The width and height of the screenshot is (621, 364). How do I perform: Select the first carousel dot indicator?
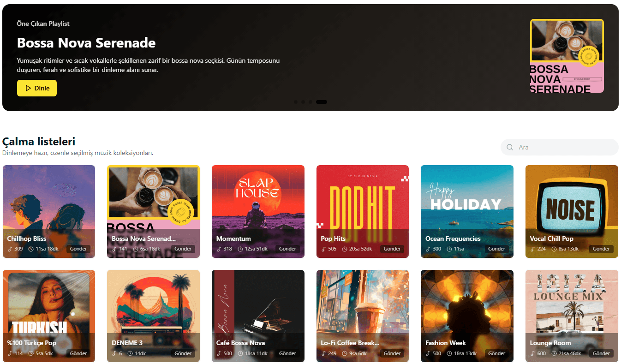(296, 101)
